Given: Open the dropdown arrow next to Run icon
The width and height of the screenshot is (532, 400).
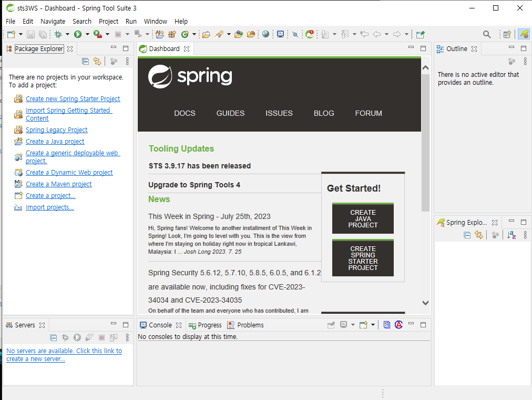Looking at the screenshot, I should click(x=87, y=34).
